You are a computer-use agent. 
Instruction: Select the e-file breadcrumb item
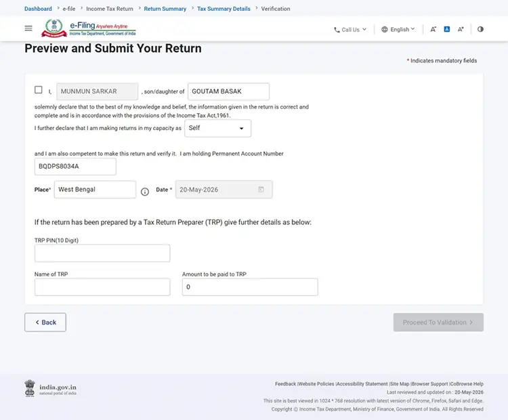point(68,9)
